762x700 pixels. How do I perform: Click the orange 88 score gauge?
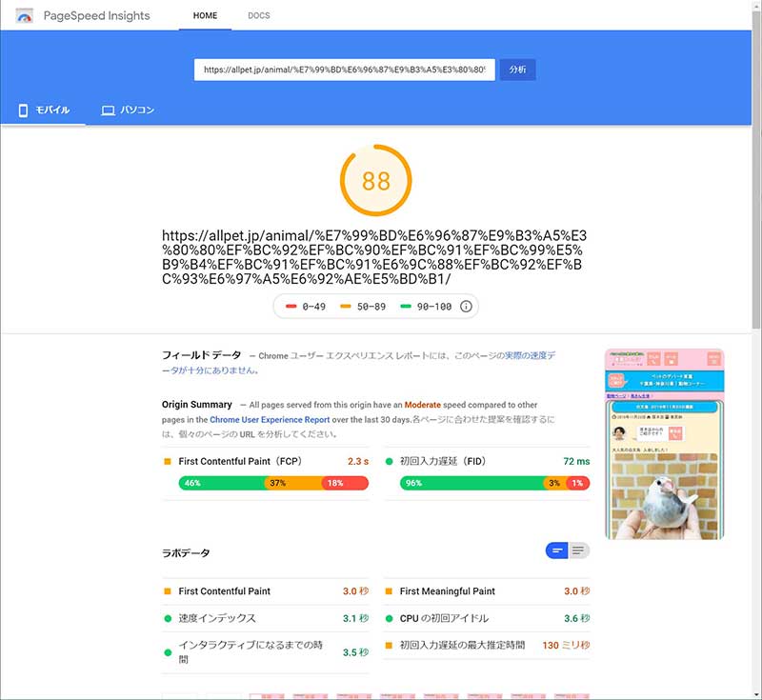[x=375, y=181]
